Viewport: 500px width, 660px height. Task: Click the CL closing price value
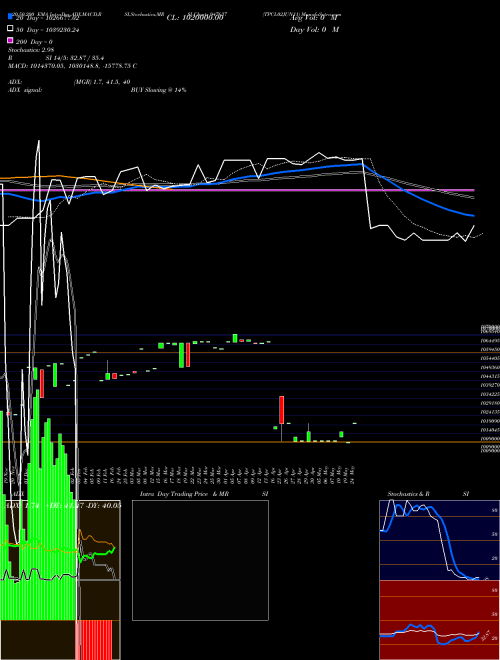pyautogui.click(x=194, y=18)
